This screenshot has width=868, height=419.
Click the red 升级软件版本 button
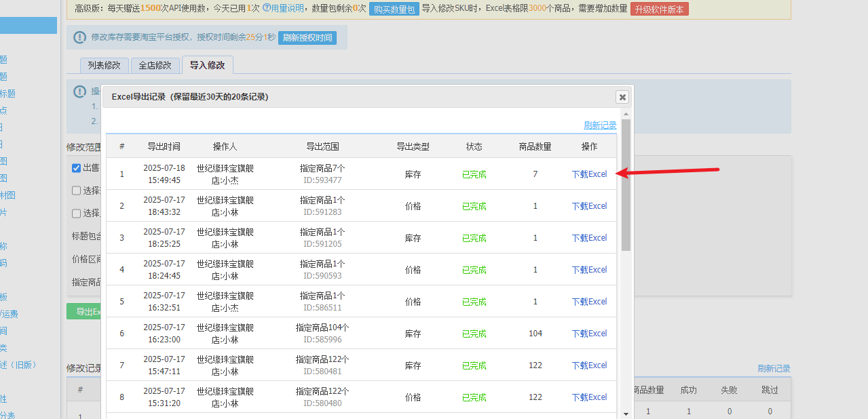tap(659, 9)
